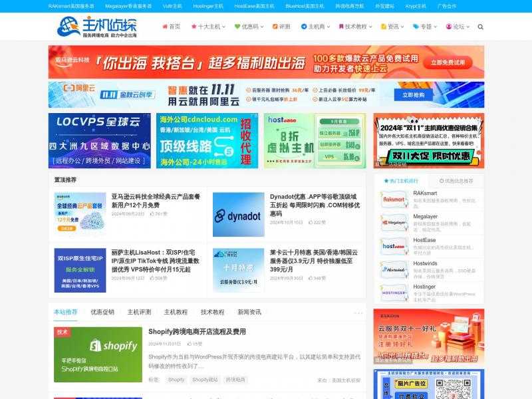Click the three-dots more icon beside tabs

358,313
